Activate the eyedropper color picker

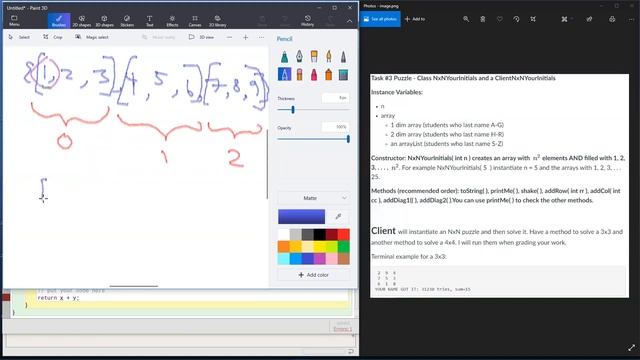tap(338, 216)
